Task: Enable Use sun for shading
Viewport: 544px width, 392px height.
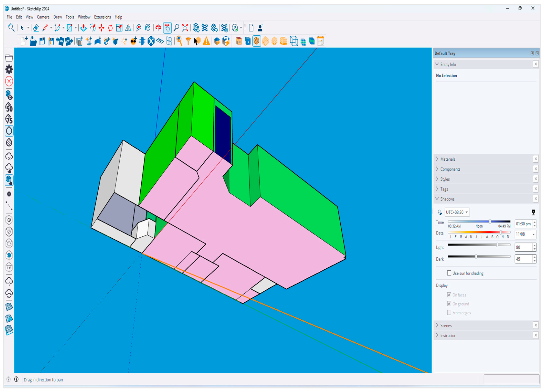Action: point(449,273)
